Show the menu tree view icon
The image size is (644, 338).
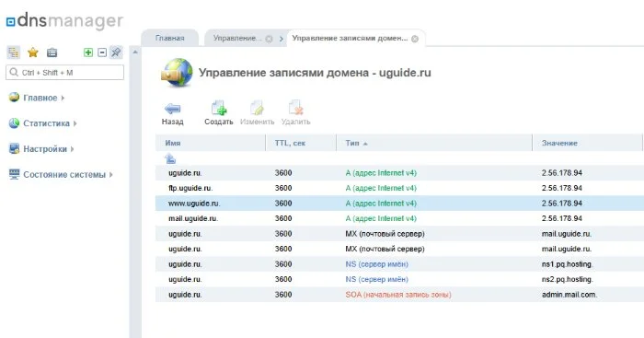14,52
